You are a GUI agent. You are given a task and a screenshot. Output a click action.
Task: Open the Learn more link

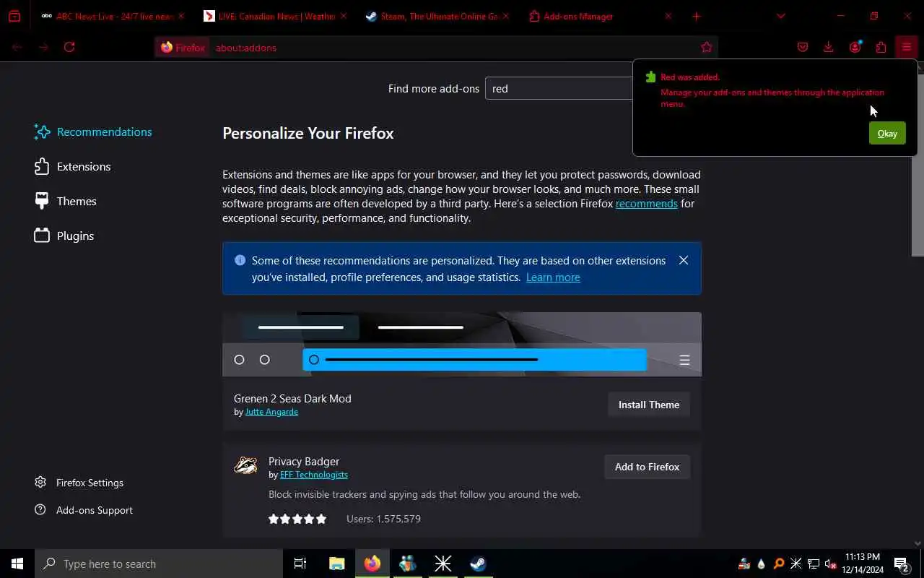tap(553, 277)
